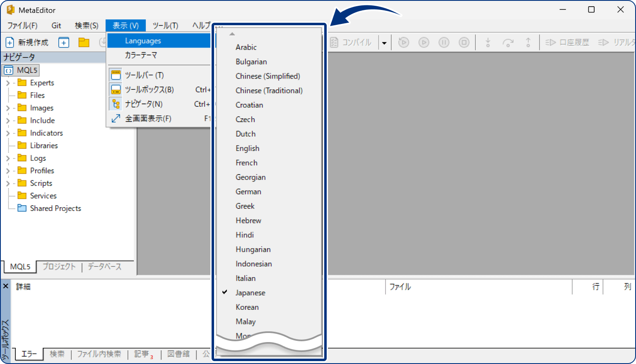Screen dimensions: 636x364
Task: Click the step over curved arrow icon
Action: coord(508,43)
